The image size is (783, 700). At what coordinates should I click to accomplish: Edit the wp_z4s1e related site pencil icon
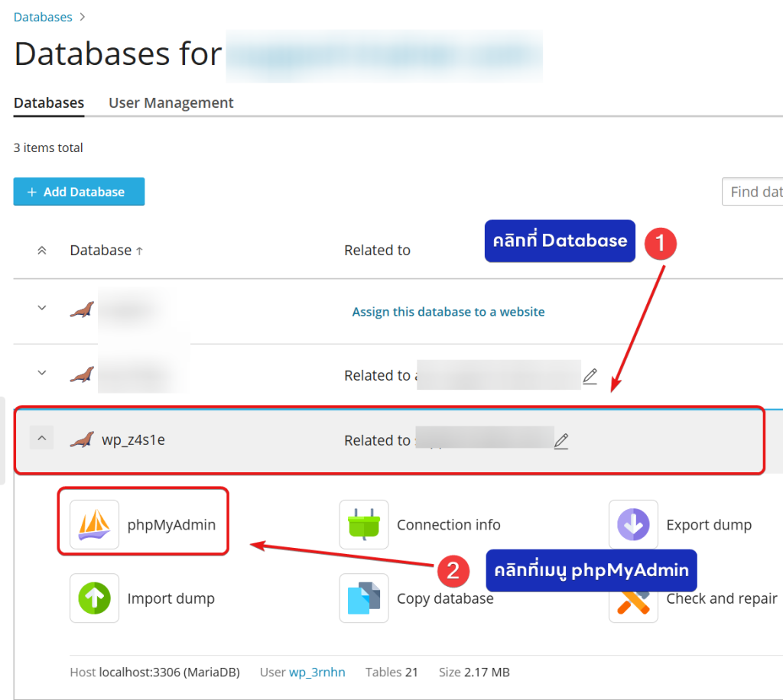tap(561, 441)
